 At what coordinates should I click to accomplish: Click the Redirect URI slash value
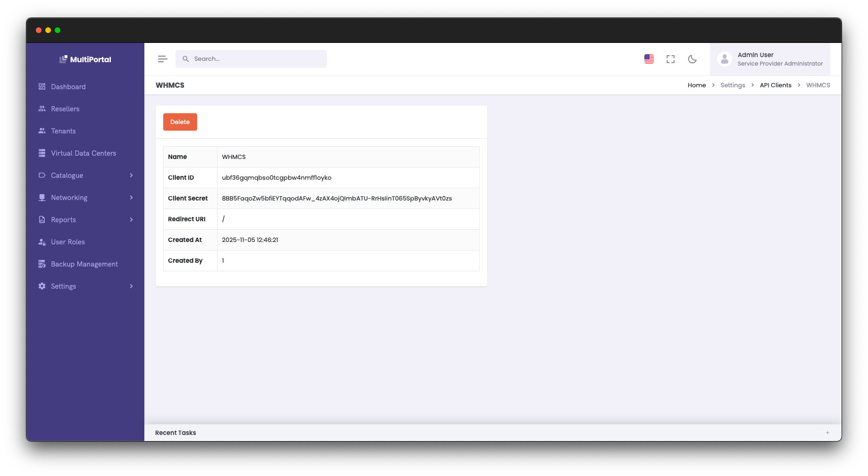(224, 219)
